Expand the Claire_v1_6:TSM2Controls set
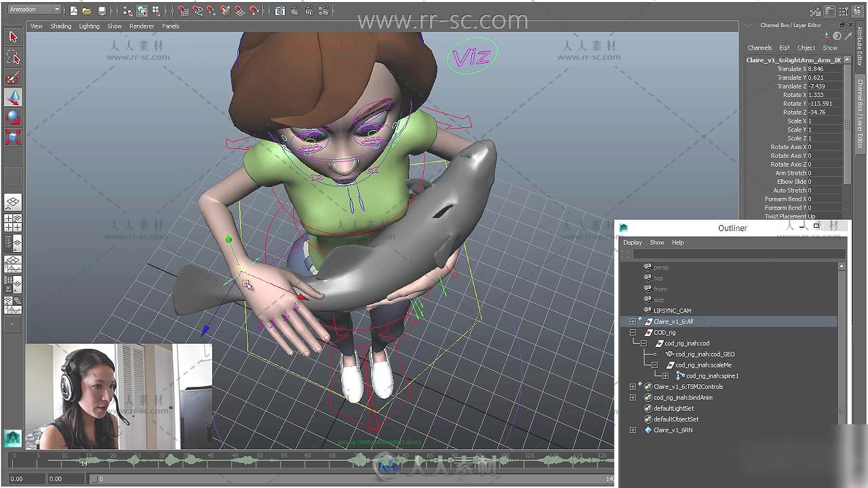 pyautogui.click(x=633, y=387)
